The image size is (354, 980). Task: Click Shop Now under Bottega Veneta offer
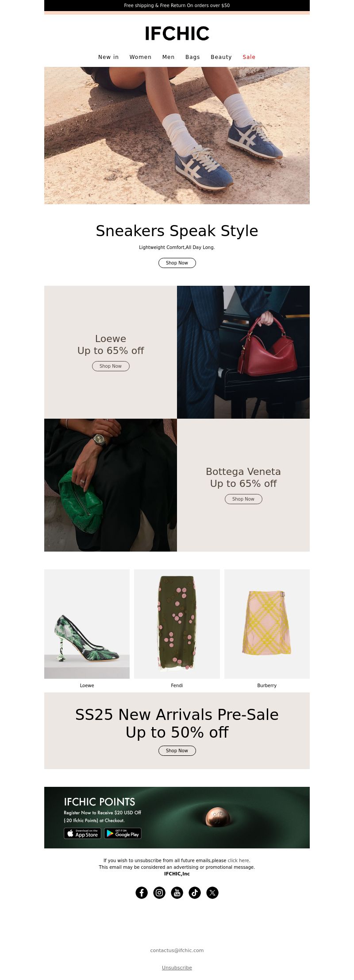tap(243, 499)
